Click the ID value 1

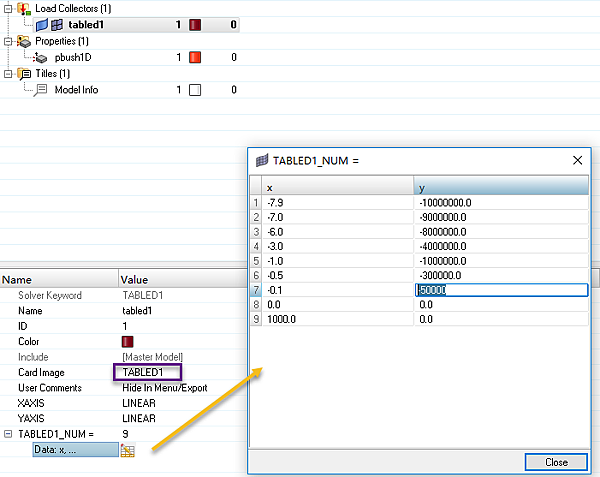tap(125, 326)
